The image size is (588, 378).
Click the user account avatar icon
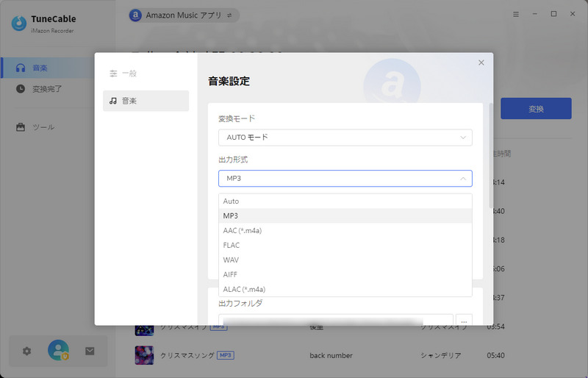click(58, 350)
